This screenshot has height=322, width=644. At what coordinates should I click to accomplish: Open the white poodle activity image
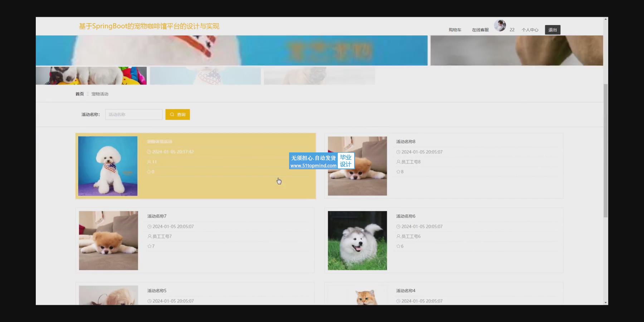(108, 166)
